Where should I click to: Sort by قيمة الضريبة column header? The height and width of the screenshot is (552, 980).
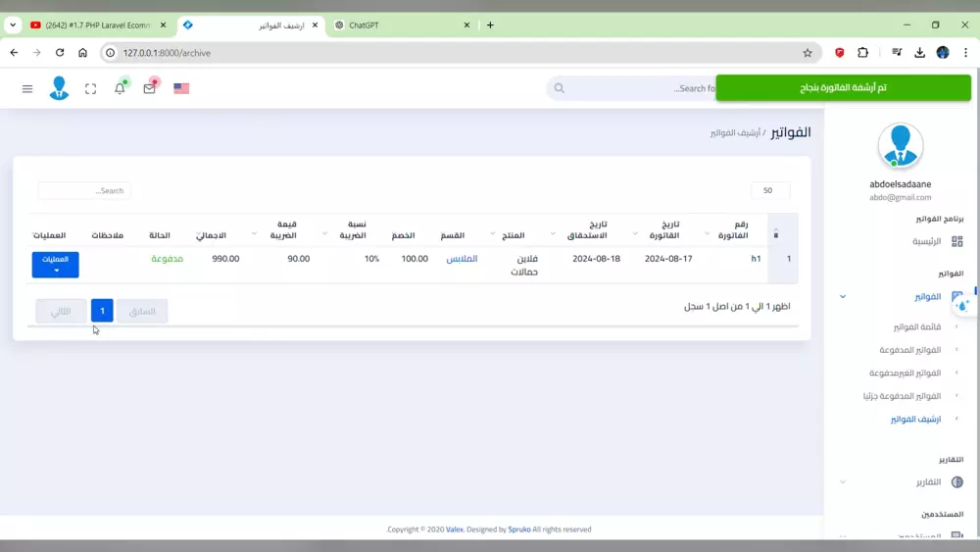[x=283, y=229]
